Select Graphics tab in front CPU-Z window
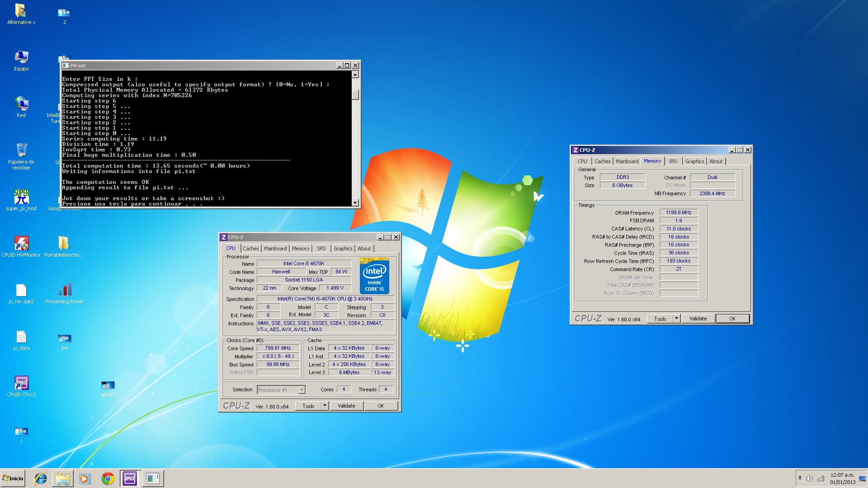This screenshot has height=488, width=868. tap(343, 249)
